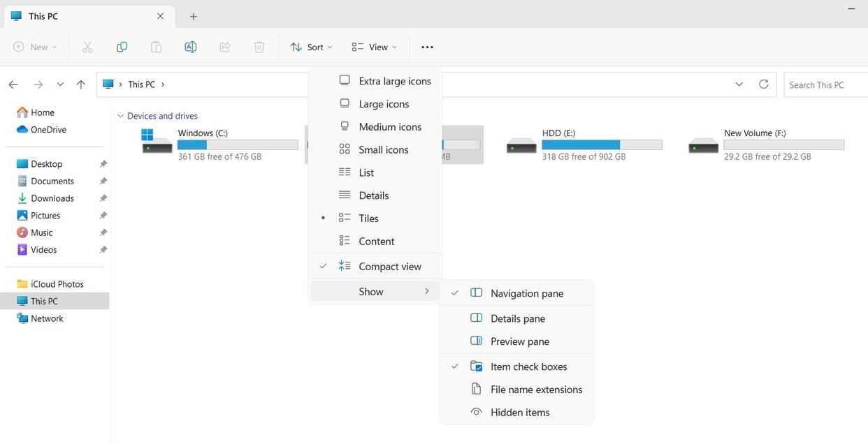Click the Windows C: capacity bar
This screenshot has width=868, height=444.
tap(237, 144)
